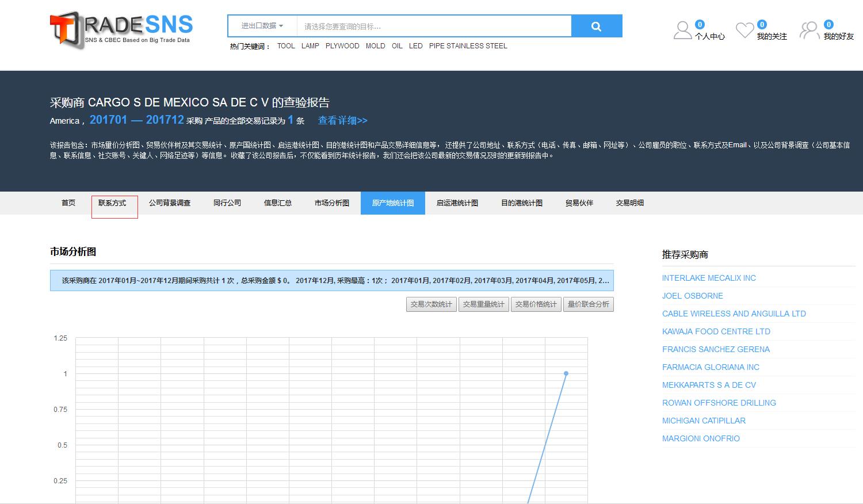863x504 pixels.
Task: Open the 个人中心 user icon
Action: point(682,30)
